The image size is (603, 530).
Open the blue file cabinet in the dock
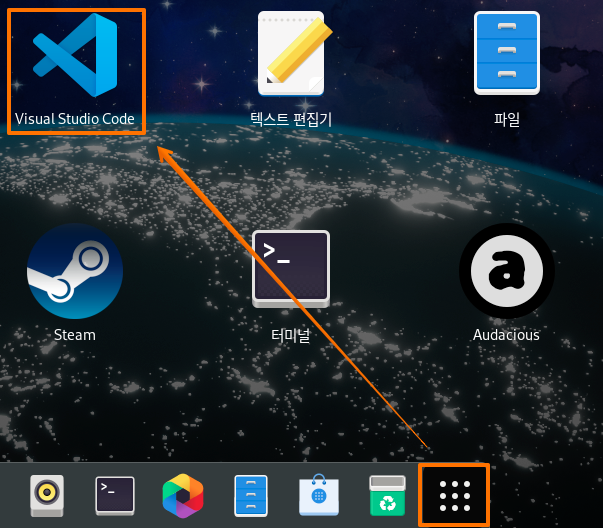(251, 496)
